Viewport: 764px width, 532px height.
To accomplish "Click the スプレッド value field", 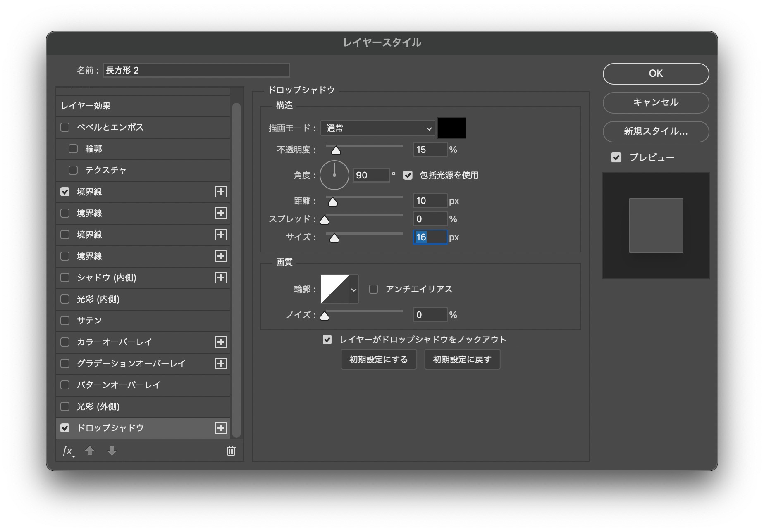I will point(430,219).
